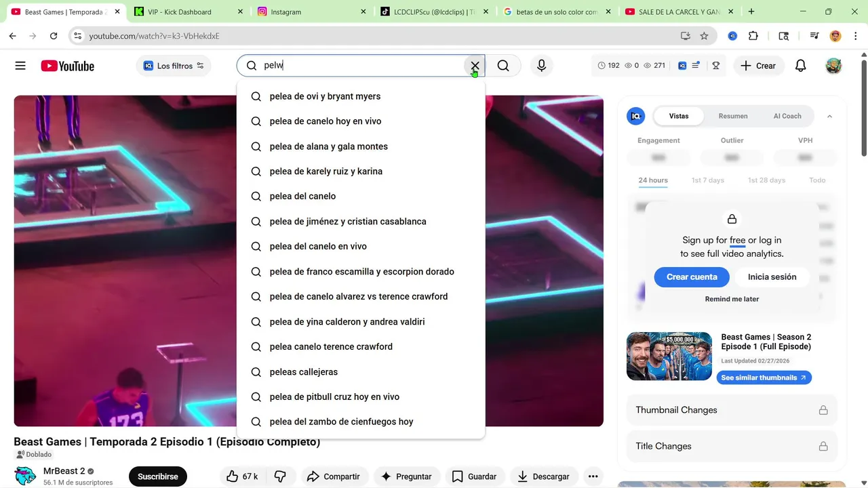Choose suggestion peleas callejeras

tap(361, 371)
